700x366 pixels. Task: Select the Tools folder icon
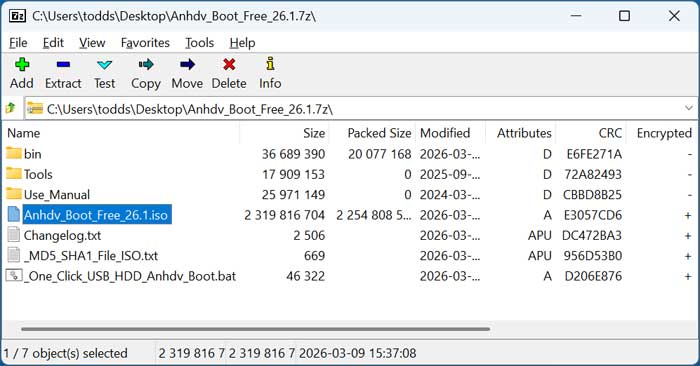pos(14,173)
